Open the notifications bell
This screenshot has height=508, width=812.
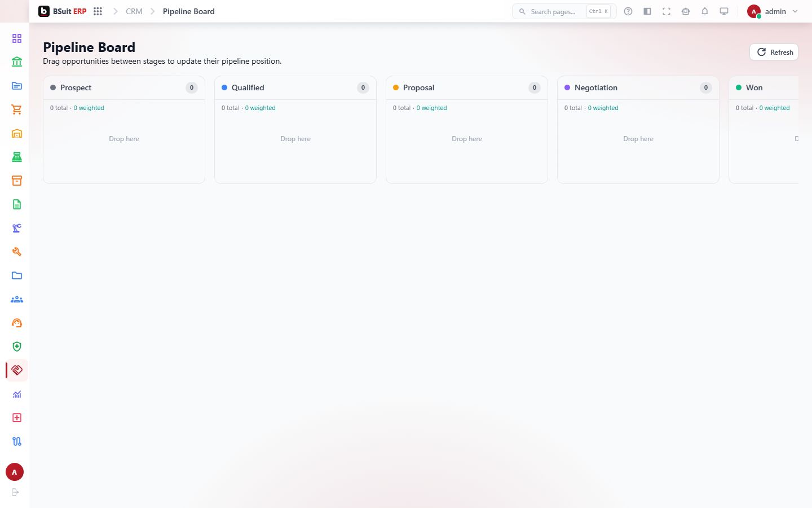(705, 11)
